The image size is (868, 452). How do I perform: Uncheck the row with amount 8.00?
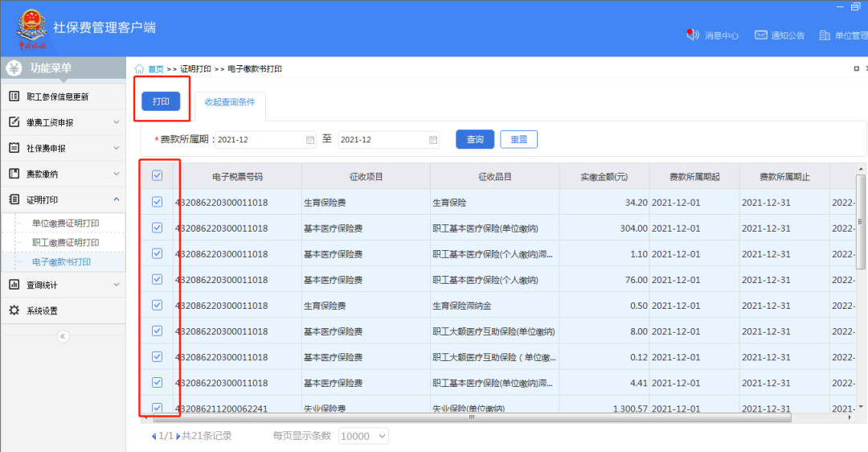coord(158,331)
